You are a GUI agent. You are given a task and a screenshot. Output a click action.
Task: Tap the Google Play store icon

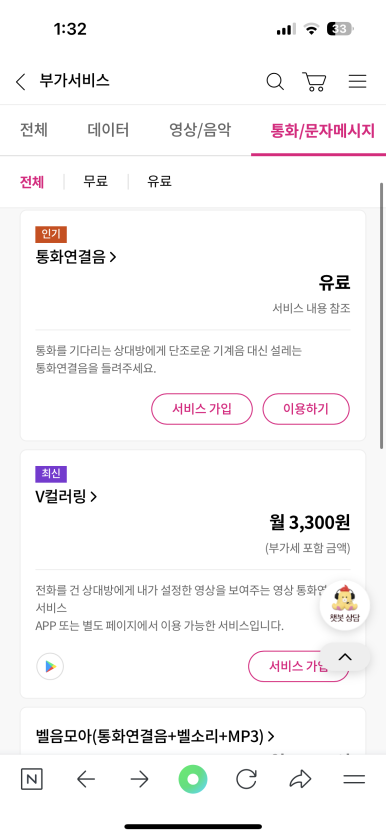point(50,666)
